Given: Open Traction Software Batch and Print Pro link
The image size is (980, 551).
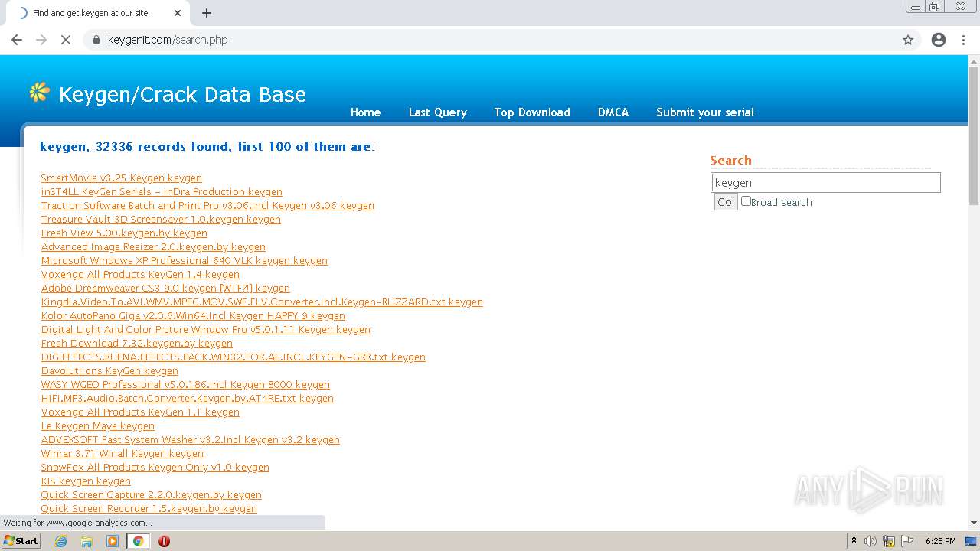Looking at the screenshot, I should (207, 205).
